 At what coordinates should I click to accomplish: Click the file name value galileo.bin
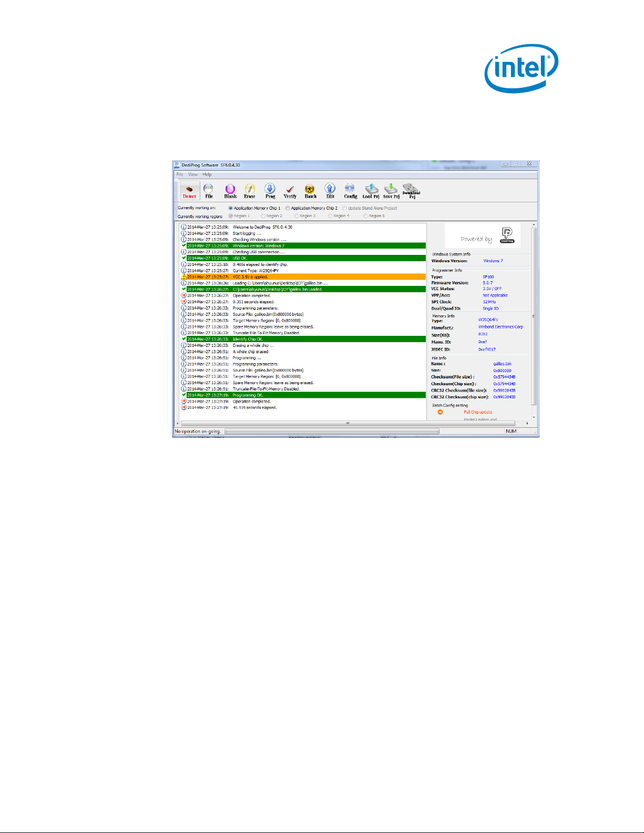point(502,364)
